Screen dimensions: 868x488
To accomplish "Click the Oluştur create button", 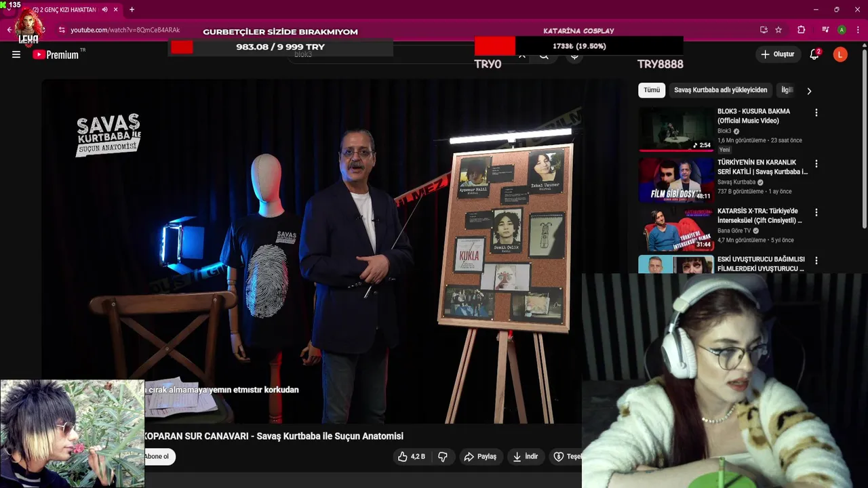I will [777, 54].
